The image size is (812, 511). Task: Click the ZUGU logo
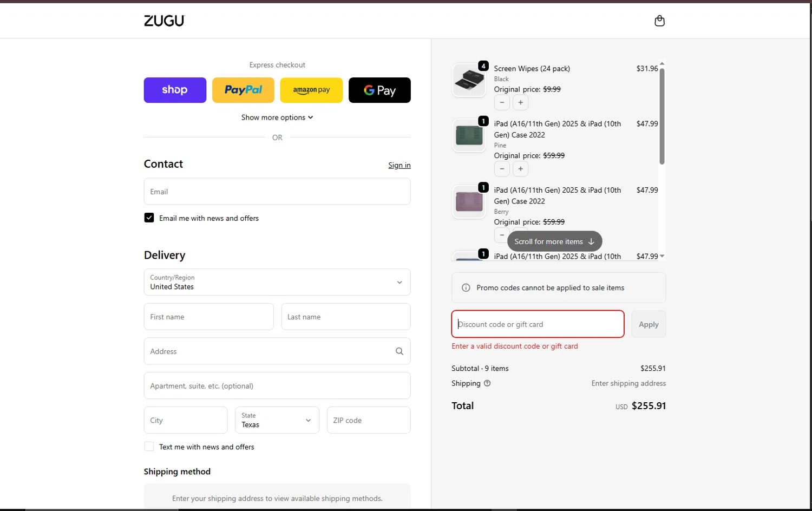pos(164,21)
